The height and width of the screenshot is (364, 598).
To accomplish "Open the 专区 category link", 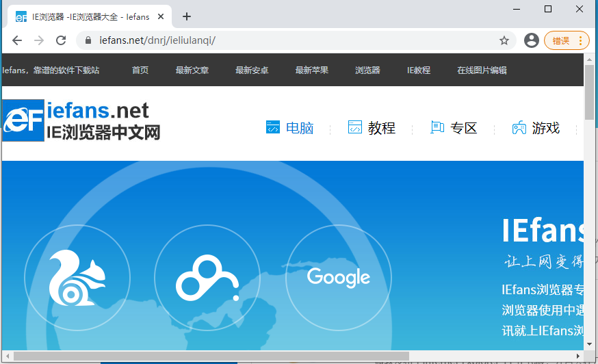I will tap(464, 128).
